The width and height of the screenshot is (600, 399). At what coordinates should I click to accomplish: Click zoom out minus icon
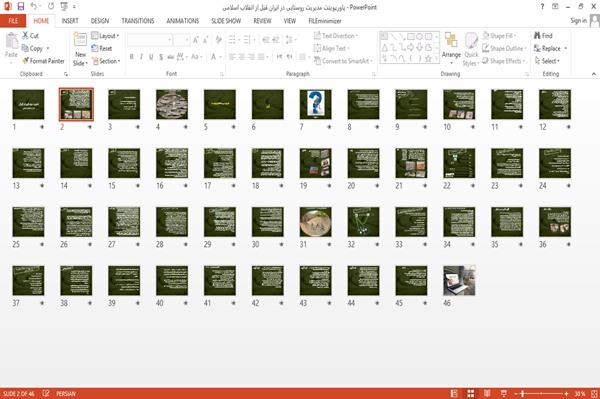coord(516,394)
